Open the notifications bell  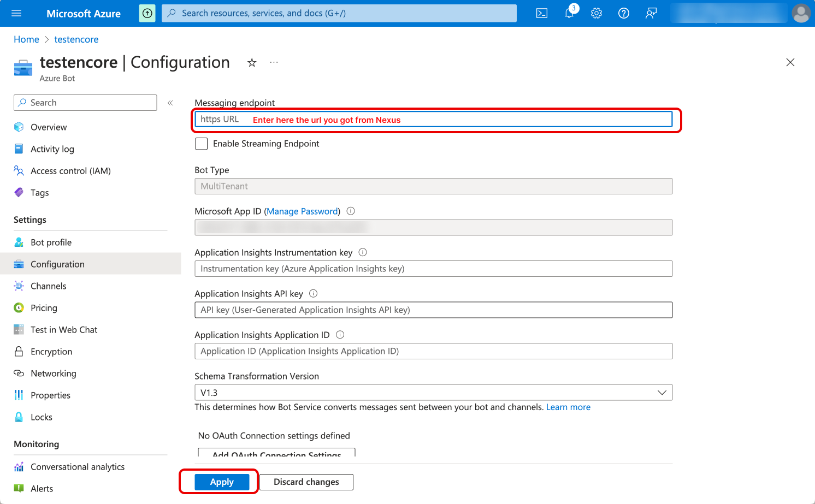click(x=569, y=13)
